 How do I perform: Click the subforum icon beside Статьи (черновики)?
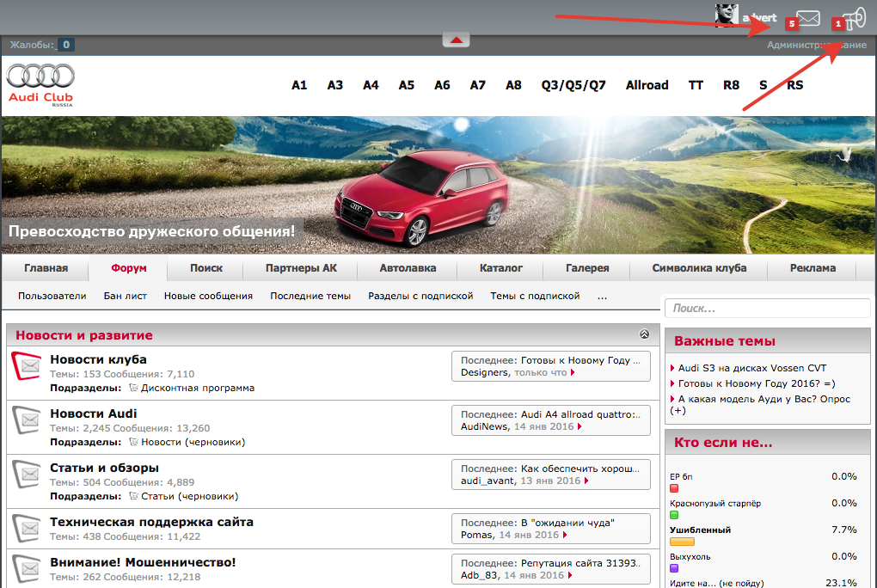pos(133,496)
